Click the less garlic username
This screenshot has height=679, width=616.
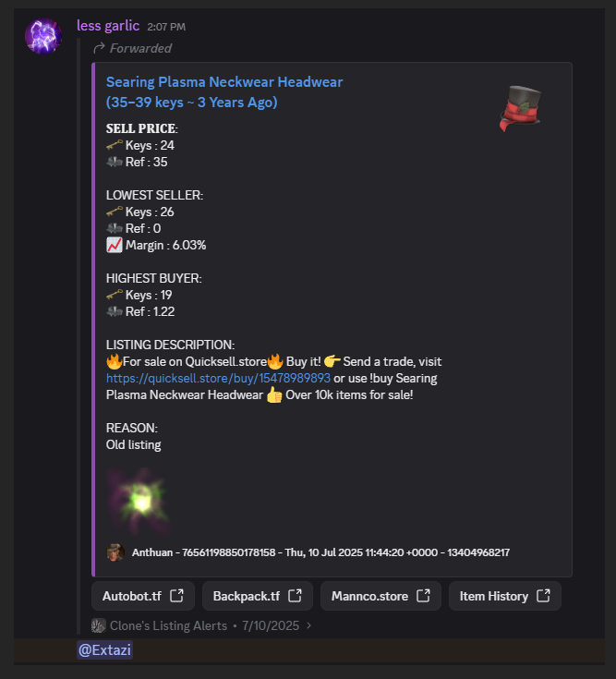108,26
